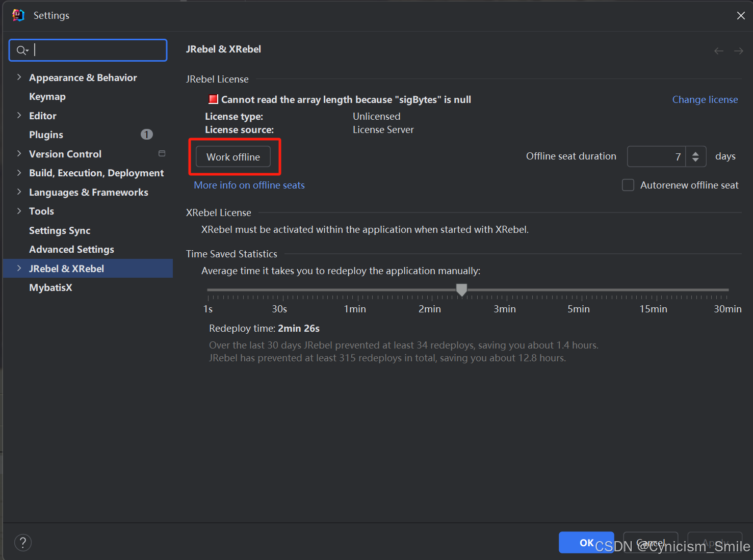Open the Plugins settings page
Viewport: 753px width, 560px height.
(46, 135)
